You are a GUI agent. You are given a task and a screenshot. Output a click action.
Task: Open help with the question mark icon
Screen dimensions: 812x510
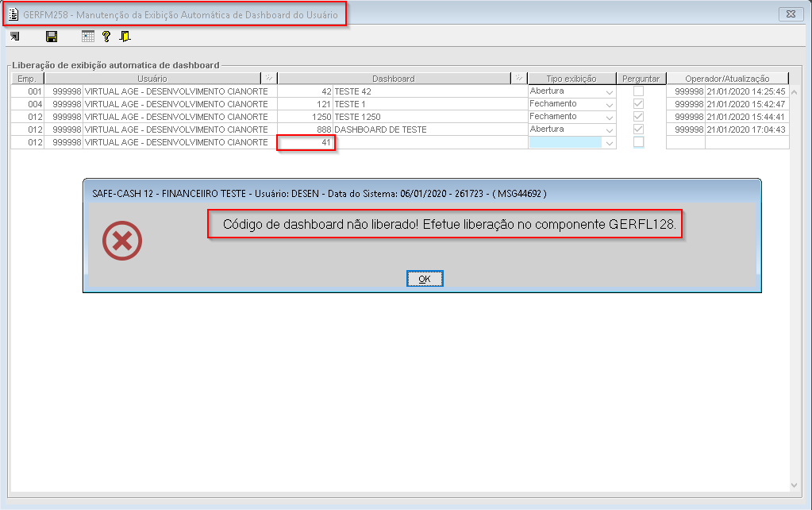[106, 37]
